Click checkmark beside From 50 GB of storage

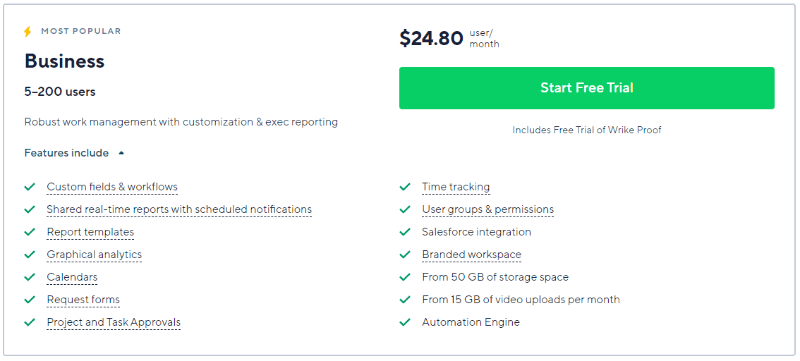405,277
